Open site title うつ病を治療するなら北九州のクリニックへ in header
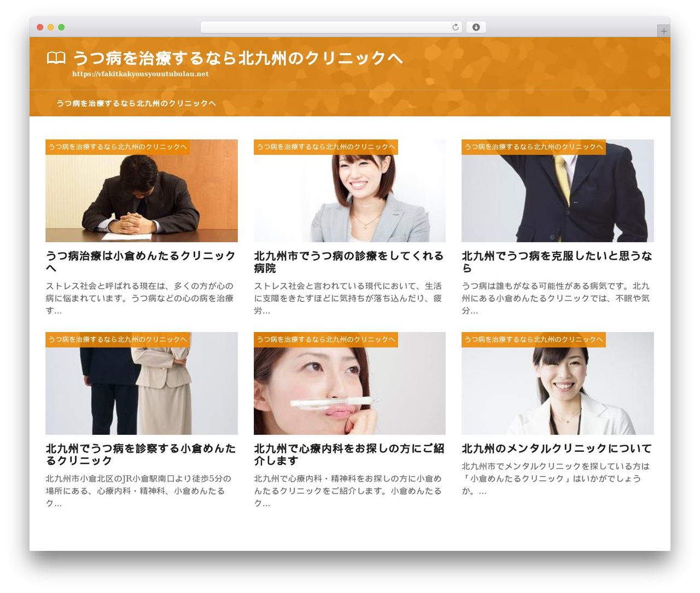700x593 pixels. (x=237, y=58)
